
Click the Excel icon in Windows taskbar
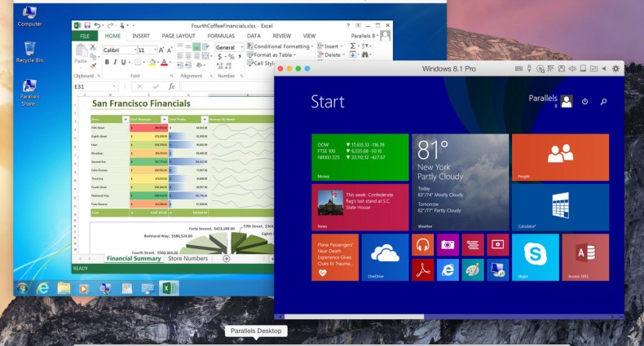169,288
